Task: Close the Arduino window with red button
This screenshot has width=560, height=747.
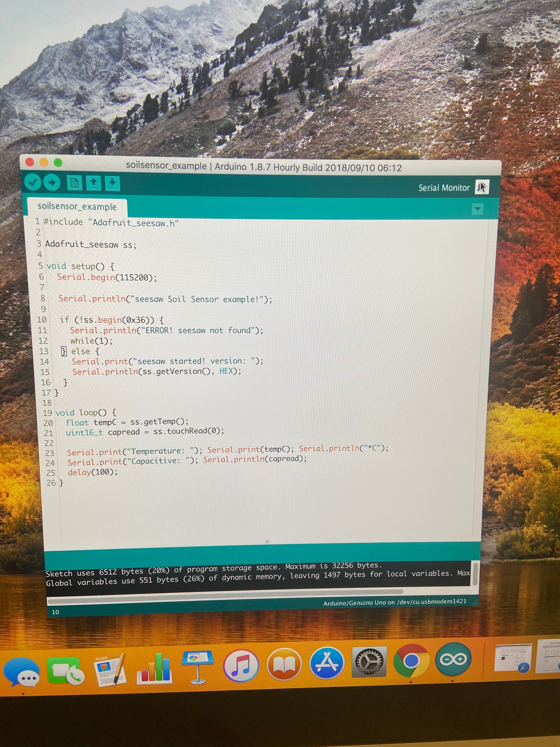Action: tap(30, 162)
